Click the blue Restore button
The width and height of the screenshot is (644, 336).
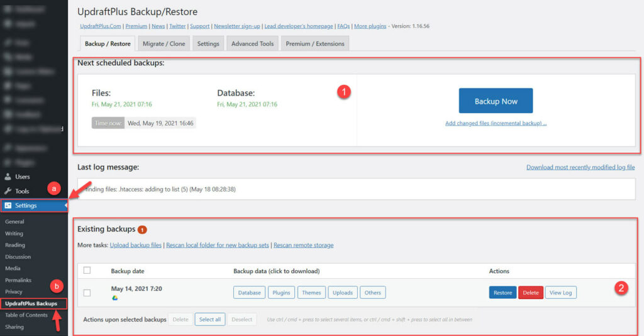tap(502, 293)
